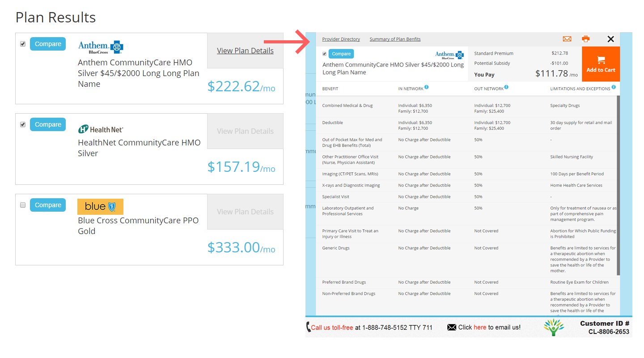Click the Potential Subsidy -$101.00 value
Viewport: 644px width, 358px height.
click(x=559, y=63)
